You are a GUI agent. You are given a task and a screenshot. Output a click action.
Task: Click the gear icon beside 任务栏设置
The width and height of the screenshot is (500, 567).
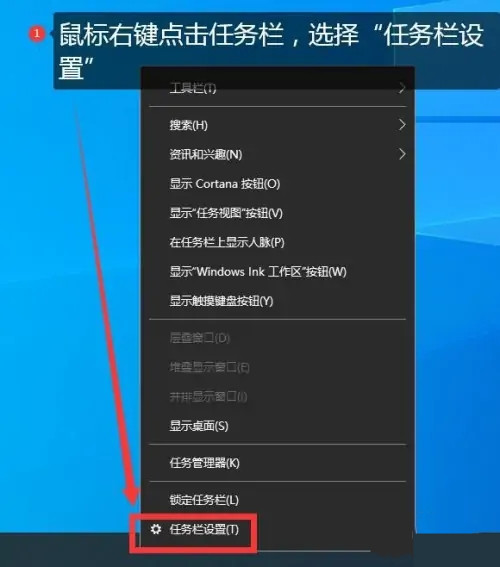(x=156, y=529)
